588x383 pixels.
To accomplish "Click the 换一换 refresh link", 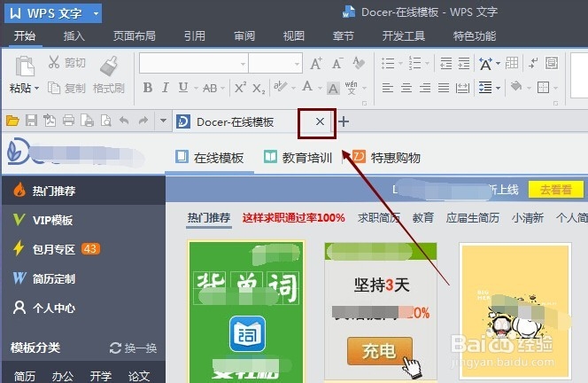I will pos(133,348).
